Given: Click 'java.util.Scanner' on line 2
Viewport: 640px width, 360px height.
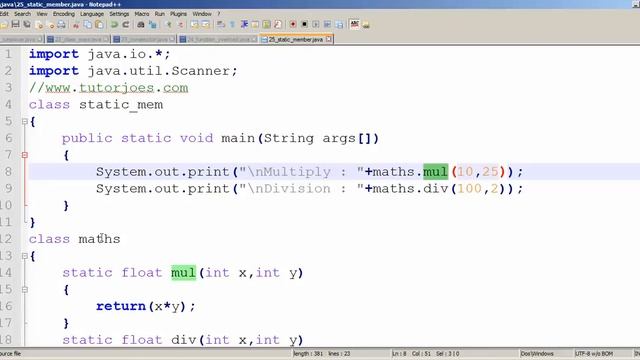Looking at the screenshot, I should point(159,71).
